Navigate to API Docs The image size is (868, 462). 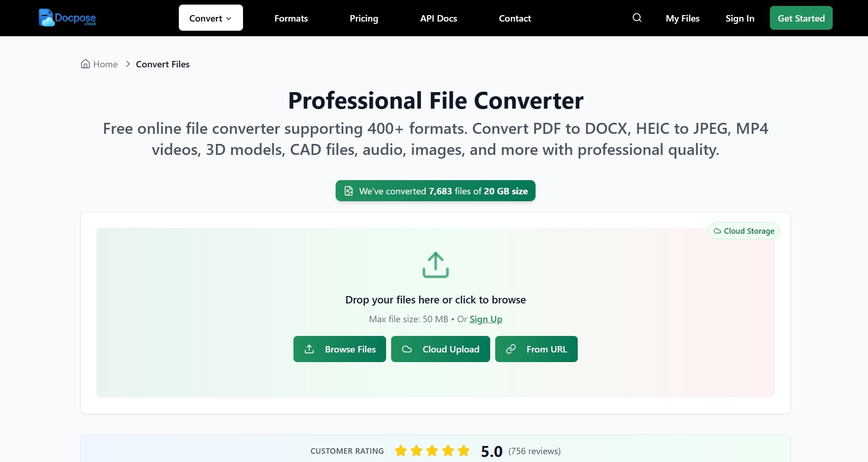[438, 18]
